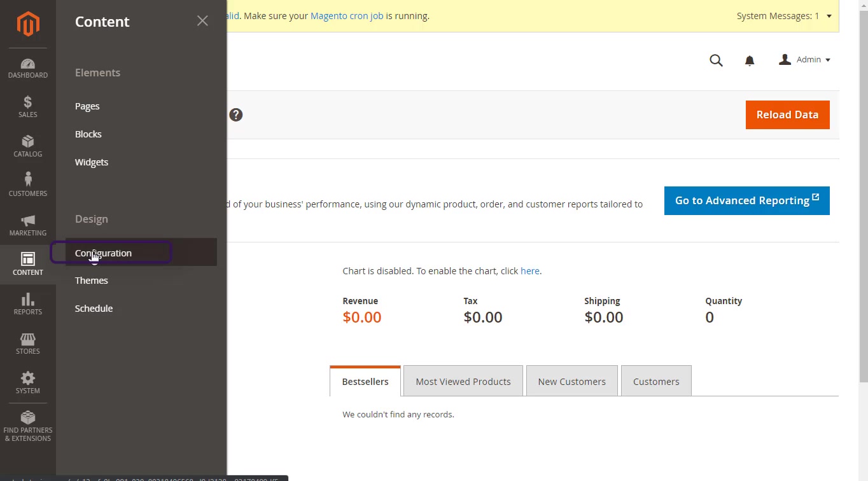
Task: Click the Go to Advanced Reporting button
Action: tap(746, 200)
